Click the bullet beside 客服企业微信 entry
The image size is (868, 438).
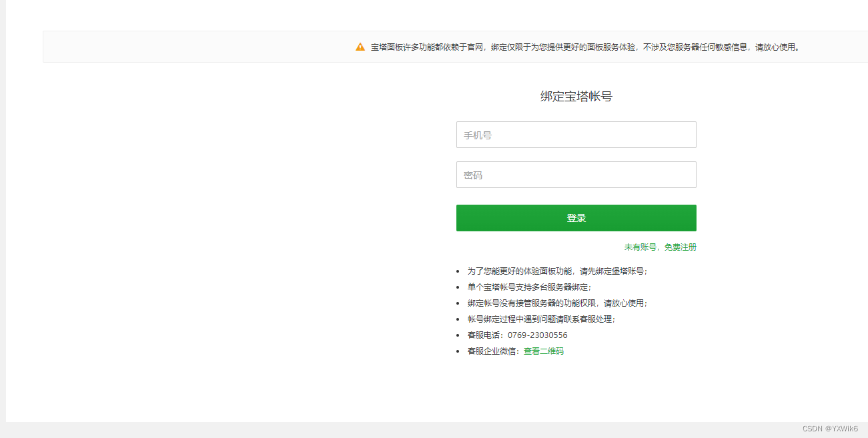[457, 351]
